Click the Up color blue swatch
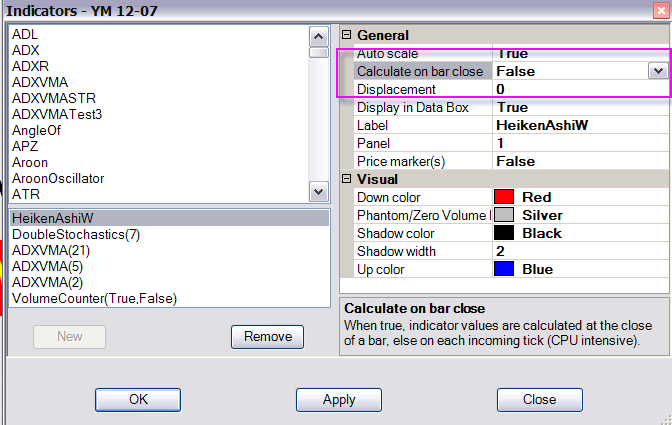Viewport: 672px width, 425px height. [505, 269]
